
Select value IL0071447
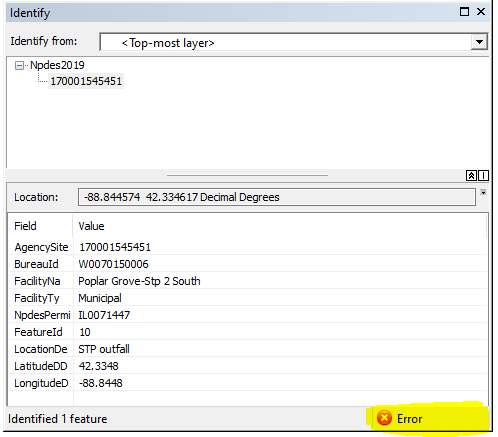tap(104, 315)
